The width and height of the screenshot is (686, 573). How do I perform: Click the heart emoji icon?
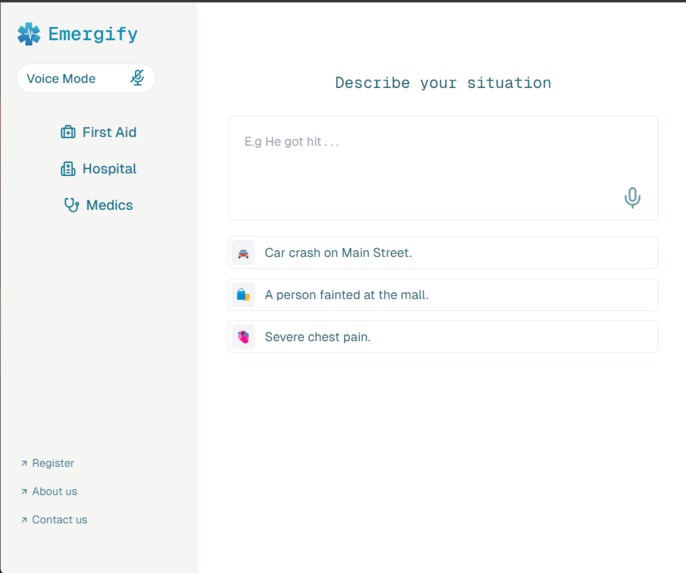[x=243, y=337]
